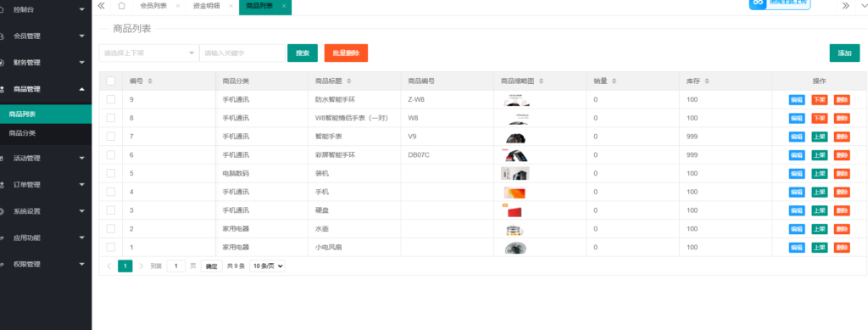This screenshot has width=868, height=330.
Task: Go to the previous page arrow in pagination
Action: coord(109,266)
